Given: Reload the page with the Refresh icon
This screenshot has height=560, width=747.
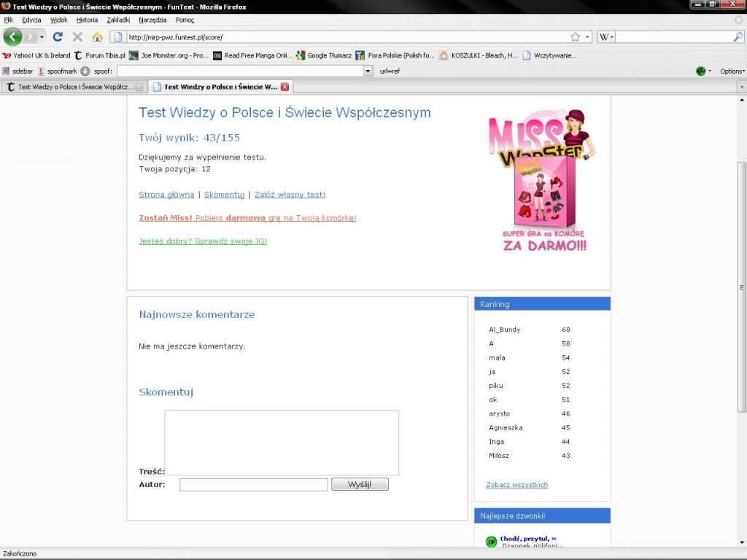Looking at the screenshot, I should coord(58,36).
